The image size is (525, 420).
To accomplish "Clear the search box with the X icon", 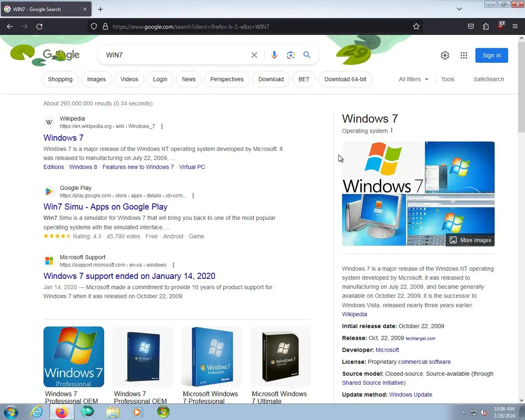I will [x=254, y=55].
